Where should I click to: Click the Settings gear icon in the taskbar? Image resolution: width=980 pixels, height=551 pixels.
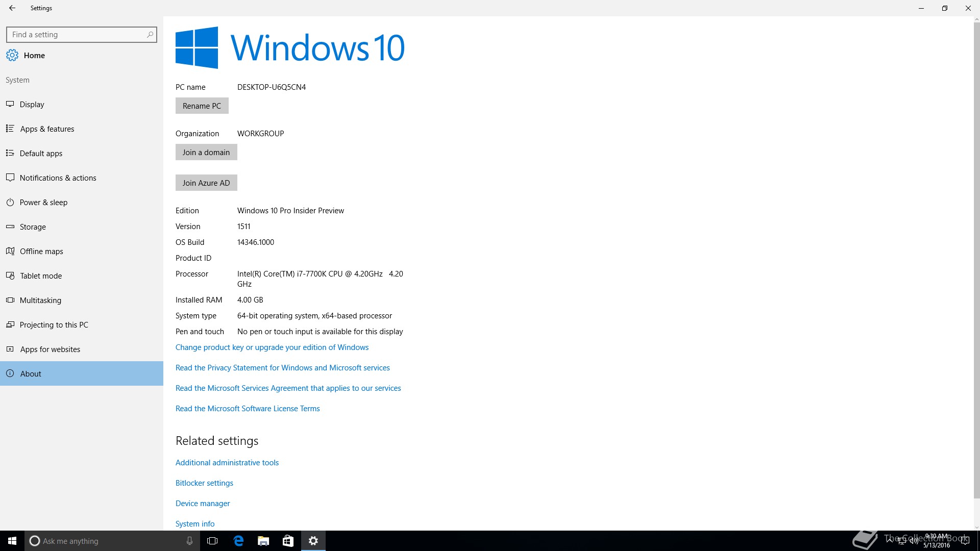[313, 541]
